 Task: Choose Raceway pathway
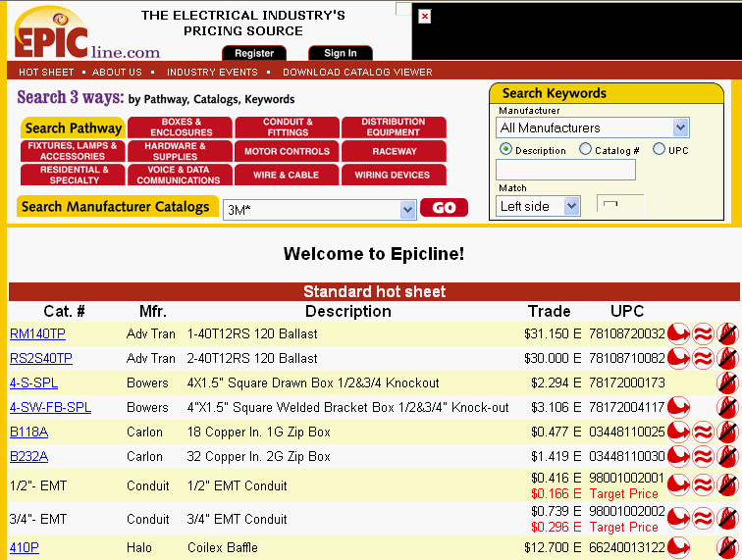click(394, 151)
